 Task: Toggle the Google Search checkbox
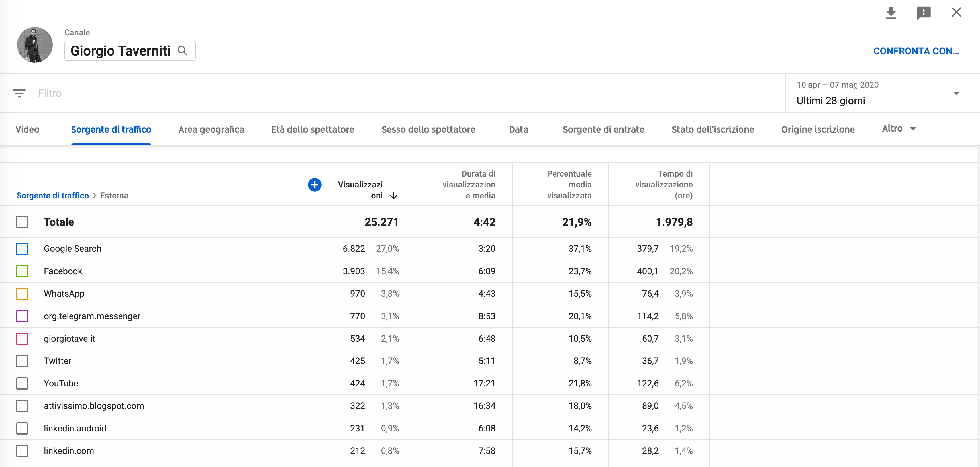point(22,249)
